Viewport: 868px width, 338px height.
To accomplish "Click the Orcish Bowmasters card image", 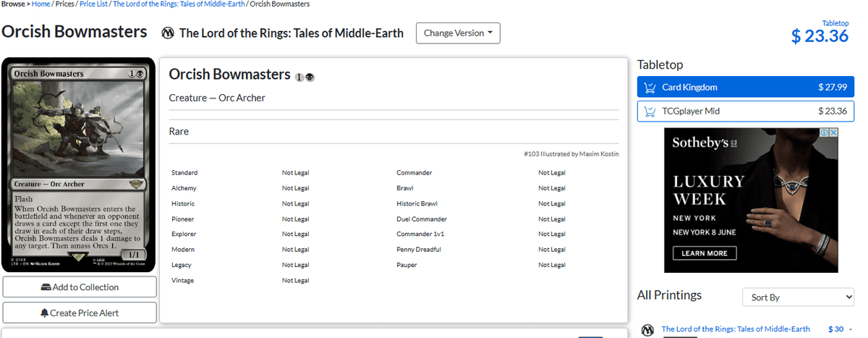I will pos(79,165).
